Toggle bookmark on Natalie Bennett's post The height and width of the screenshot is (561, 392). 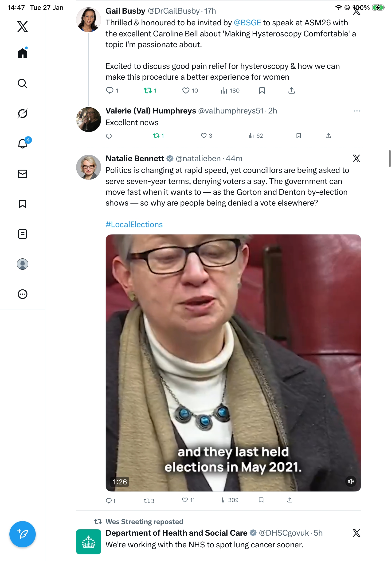pos(261,500)
